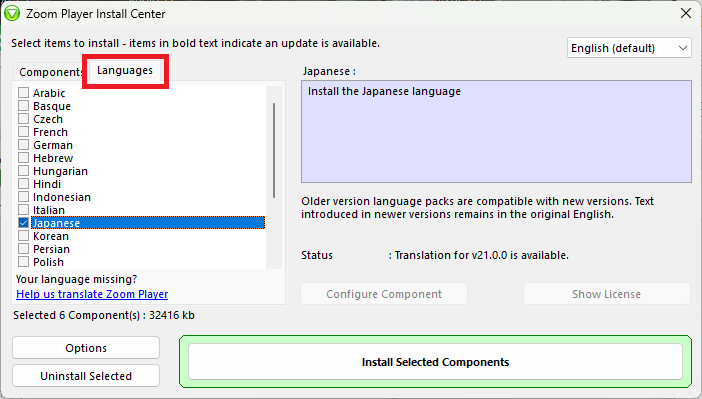Click Uninstall Selected button

[86, 376]
